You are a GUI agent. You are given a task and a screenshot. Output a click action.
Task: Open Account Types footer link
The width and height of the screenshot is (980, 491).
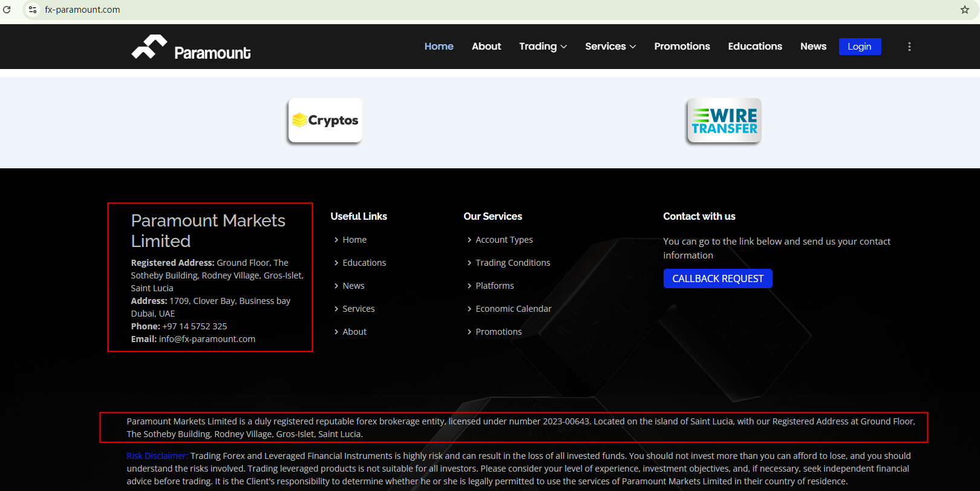point(504,240)
